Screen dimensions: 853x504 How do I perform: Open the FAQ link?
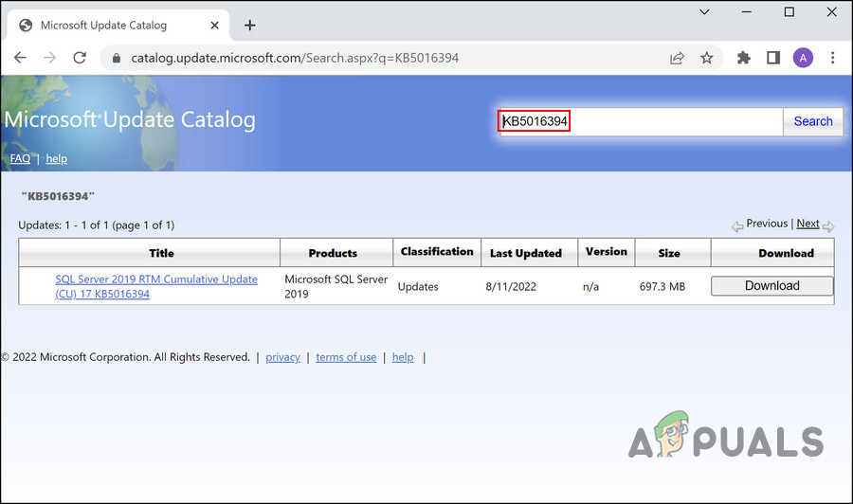point(20,158)
